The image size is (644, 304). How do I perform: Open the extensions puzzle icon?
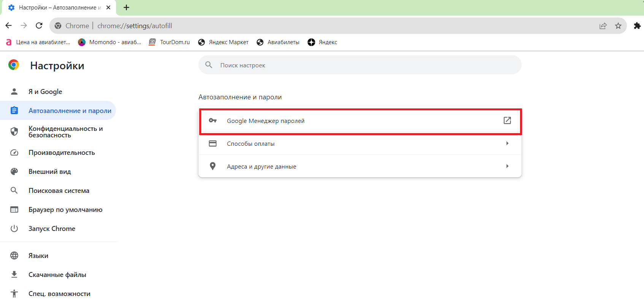click(x=637, y=26)
